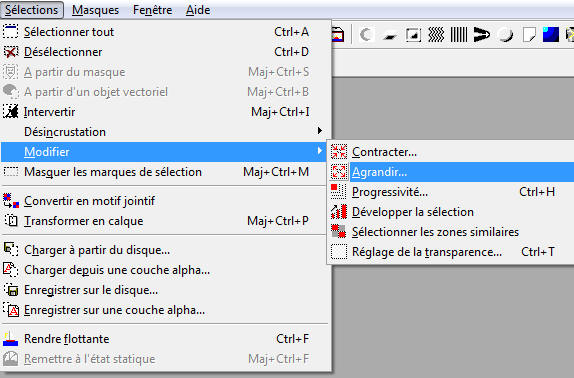Click the Intervertir invert-selection icon

(x=11, y=112)
